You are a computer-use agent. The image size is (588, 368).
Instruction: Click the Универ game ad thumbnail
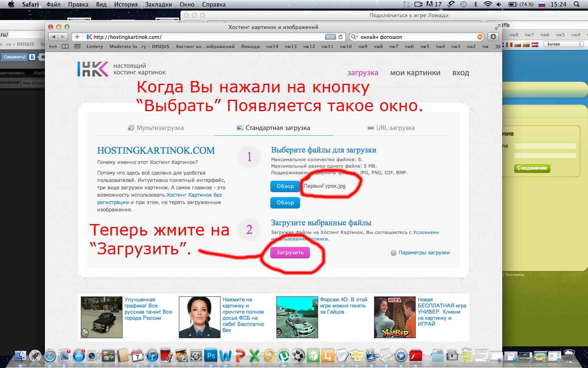point(395,317)
